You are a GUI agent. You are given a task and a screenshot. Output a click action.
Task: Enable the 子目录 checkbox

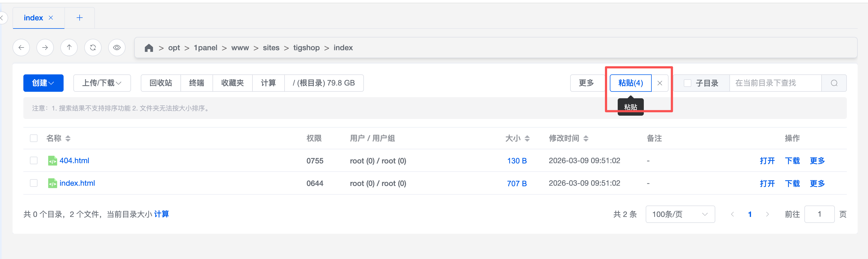(687, 83)
